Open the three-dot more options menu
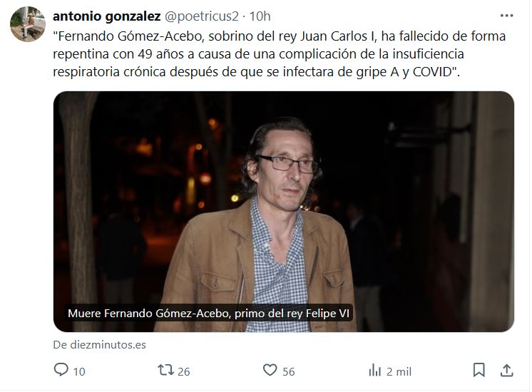532x392 pixels. coord(506,16)
